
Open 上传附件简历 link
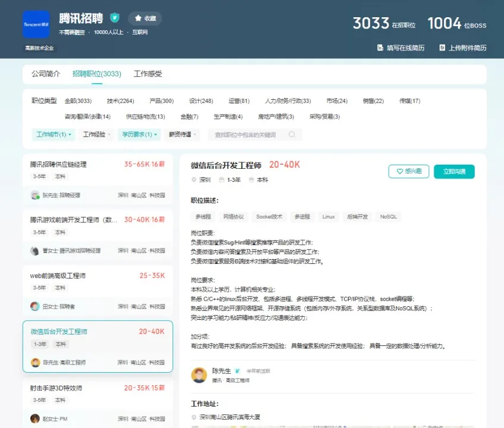coord(463,48)
